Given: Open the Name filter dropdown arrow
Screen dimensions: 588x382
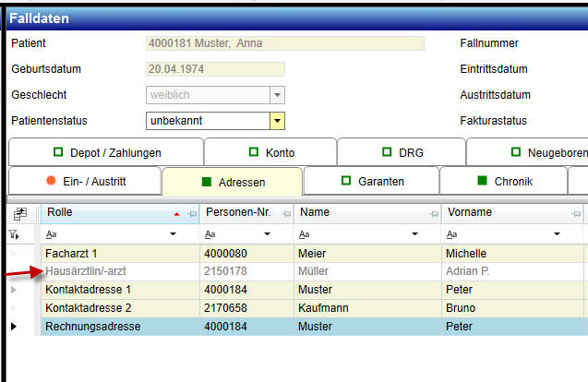Looking at the screenshot, I should click(x=414, y=234).
